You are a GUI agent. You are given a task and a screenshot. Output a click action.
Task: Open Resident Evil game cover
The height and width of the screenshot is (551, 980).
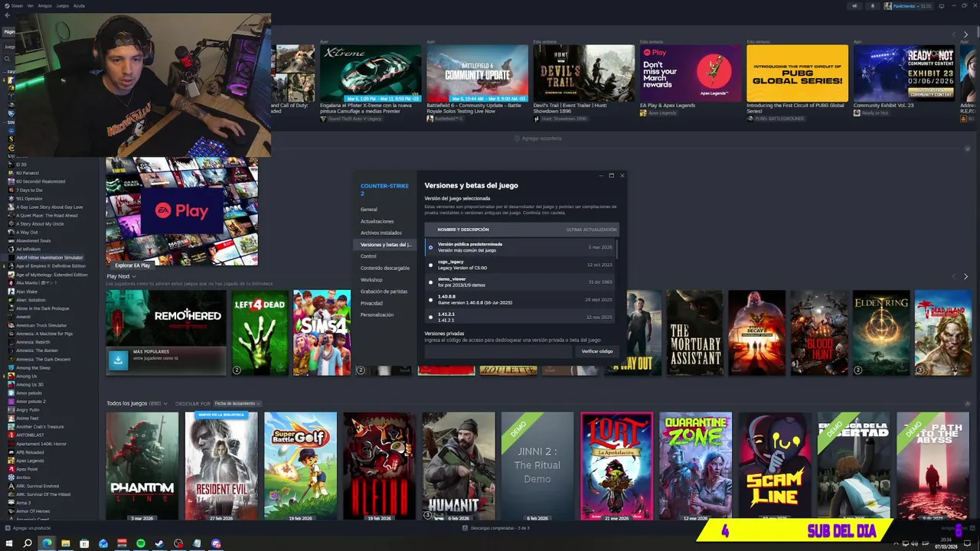[221, 466]
